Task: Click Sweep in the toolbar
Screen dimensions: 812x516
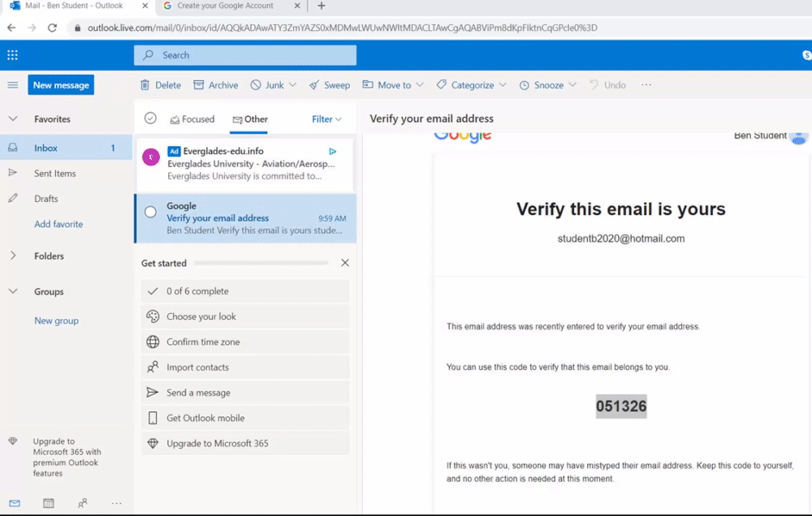Action: click(x=330, y=85)
